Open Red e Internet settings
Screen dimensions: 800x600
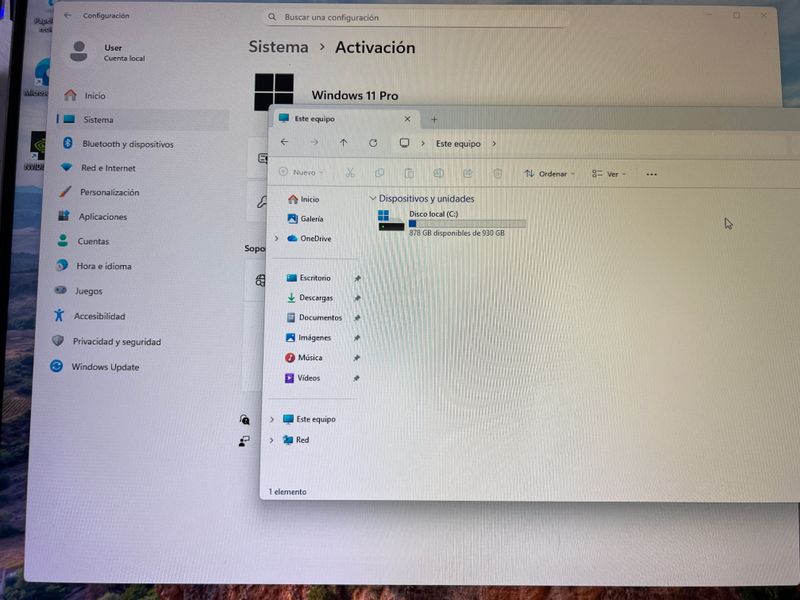[x=98, y=168]
